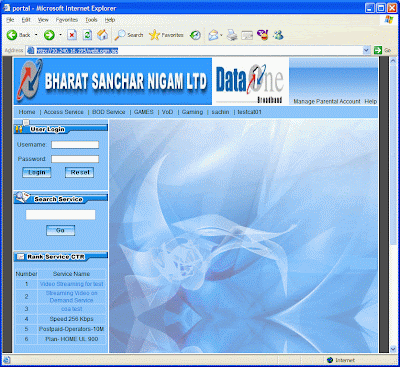Click the Go button under Search Service
The image size is (400, 367).
[60, 230]
